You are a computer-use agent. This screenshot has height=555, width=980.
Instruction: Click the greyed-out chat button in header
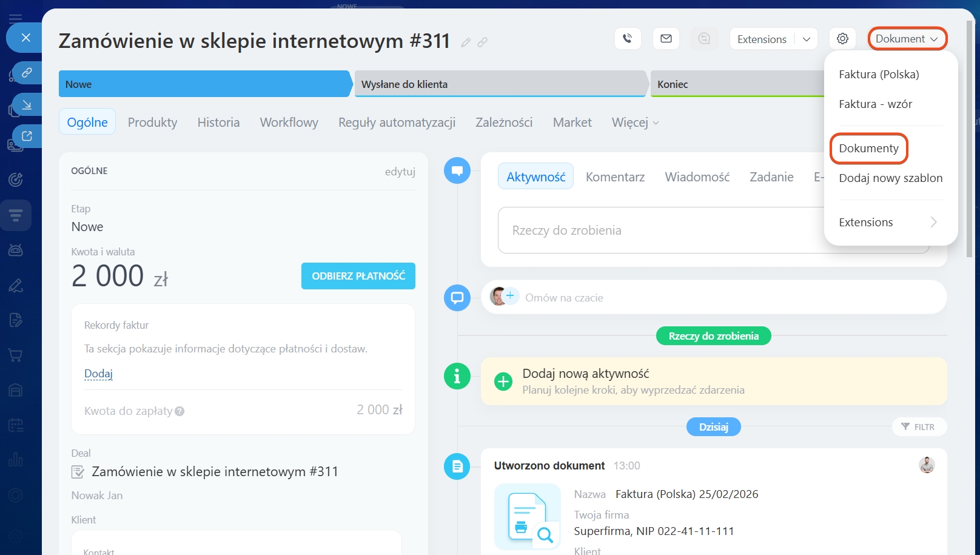(x=704, y=39)
